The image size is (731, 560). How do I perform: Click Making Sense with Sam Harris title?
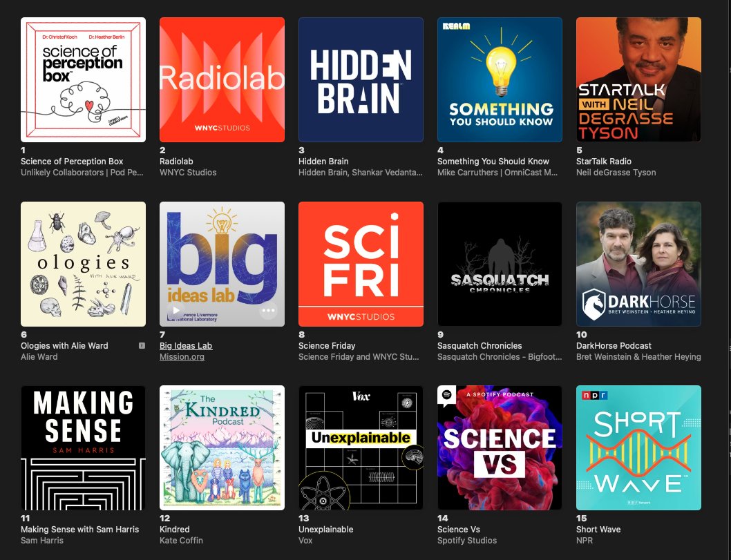click(79, 529)
